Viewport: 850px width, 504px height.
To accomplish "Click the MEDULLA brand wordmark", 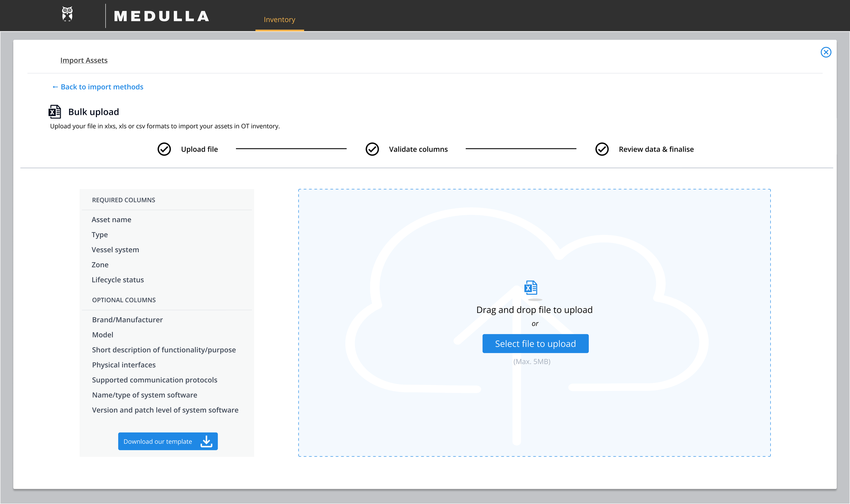I will [x=161, y=16].
